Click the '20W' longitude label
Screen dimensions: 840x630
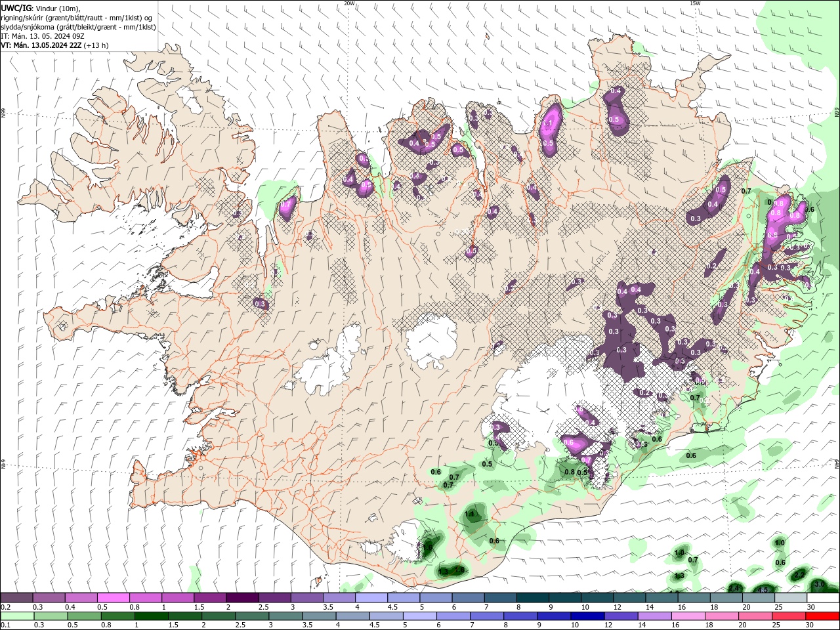click(349, 3)
